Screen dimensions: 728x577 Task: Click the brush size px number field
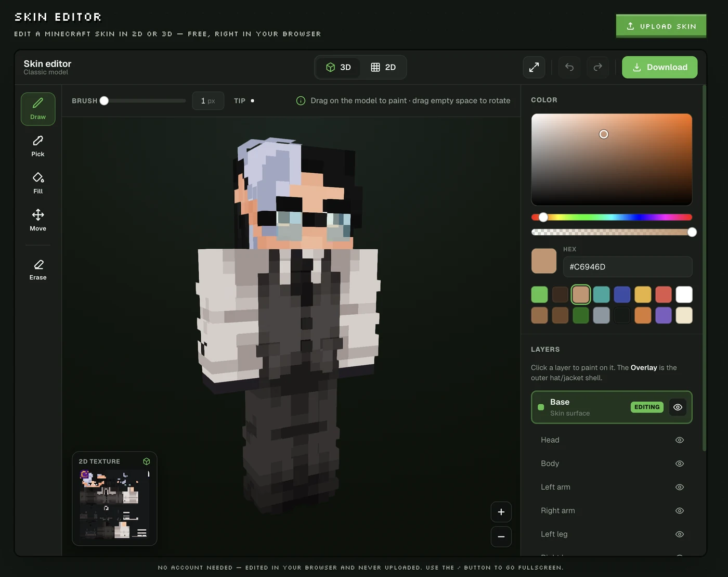point(208,101)
